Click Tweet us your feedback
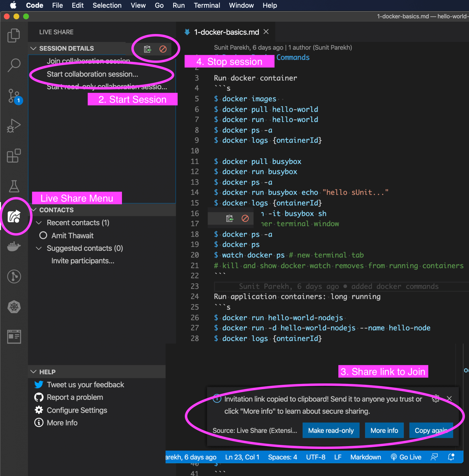The width and height of the screenshot is (469, 476). [x=85, y=384]
